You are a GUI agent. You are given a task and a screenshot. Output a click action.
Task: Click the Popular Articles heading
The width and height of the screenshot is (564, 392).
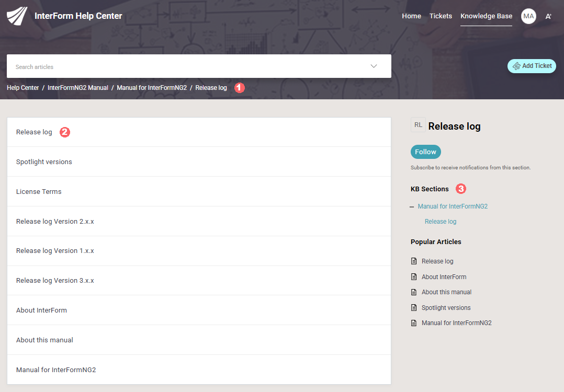436,242
